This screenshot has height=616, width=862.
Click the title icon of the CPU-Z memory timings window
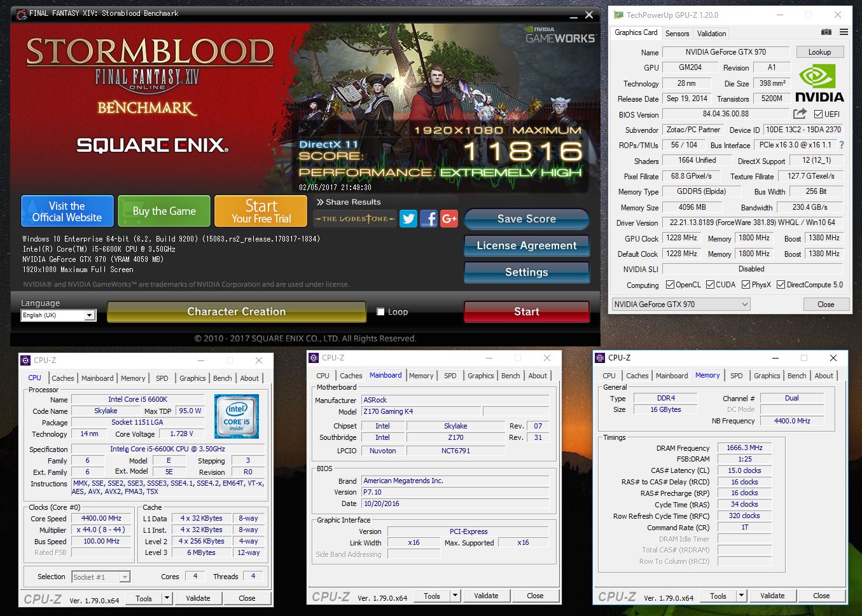600,358
